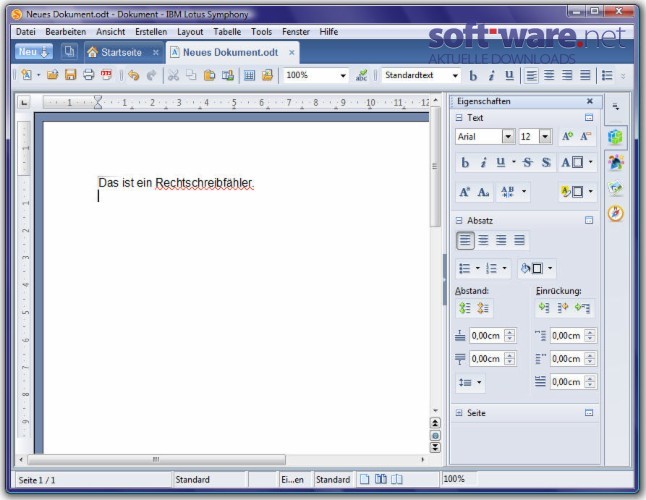Viewport: 646px width, 500px height.
Task: Set left alignment in the Absatz section
Action: pyautogui.click(x=465, y=240)
